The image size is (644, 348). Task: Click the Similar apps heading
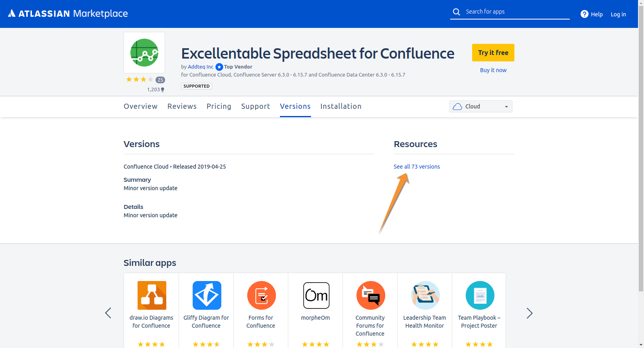click(150, 263)
